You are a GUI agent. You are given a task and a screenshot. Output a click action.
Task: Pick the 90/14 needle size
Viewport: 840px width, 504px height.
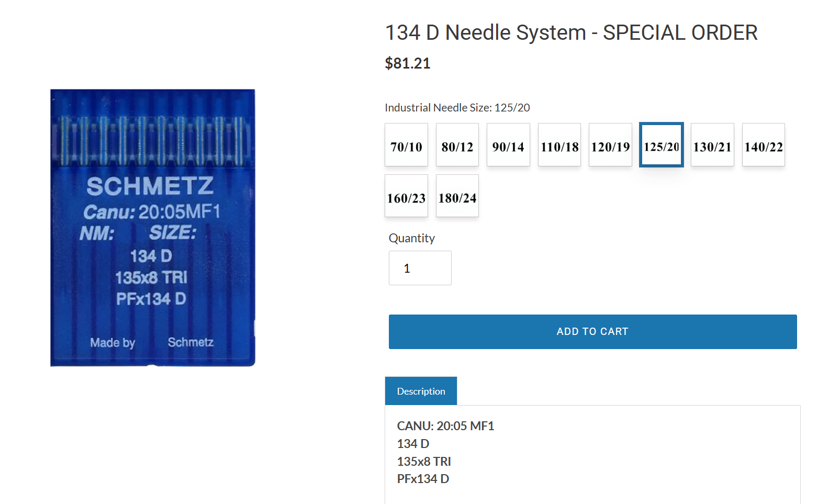(x=508, y=145)
